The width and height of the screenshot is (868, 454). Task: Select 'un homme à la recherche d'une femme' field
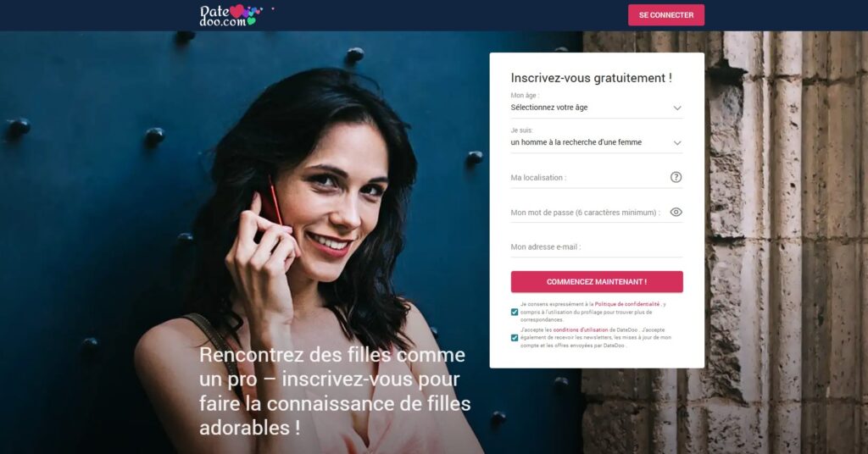click(597, 142)
